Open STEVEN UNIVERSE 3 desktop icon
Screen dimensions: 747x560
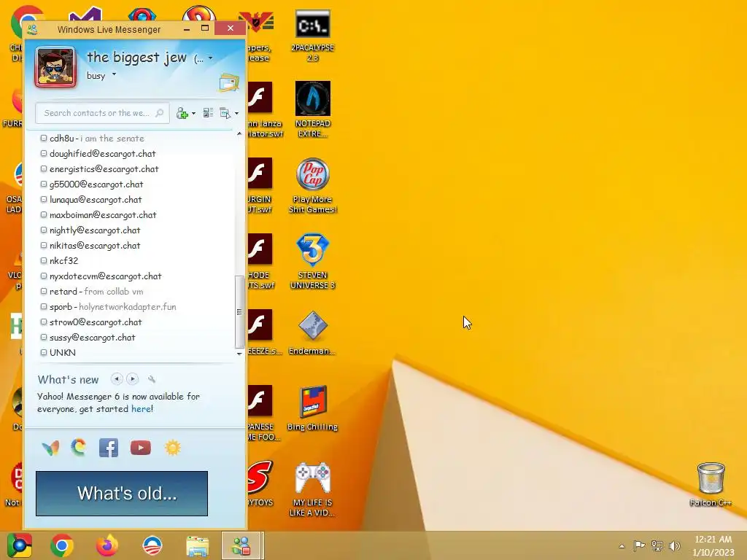(312, 261)
